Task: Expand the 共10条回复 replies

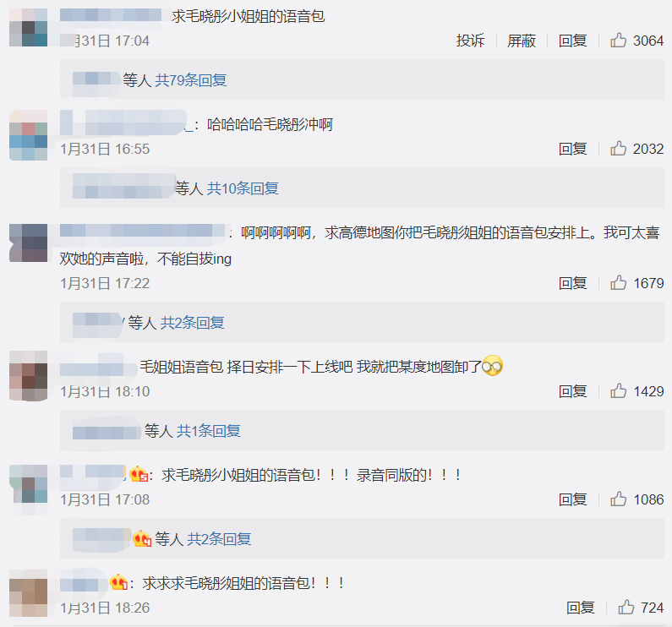Action: (243, 188)
